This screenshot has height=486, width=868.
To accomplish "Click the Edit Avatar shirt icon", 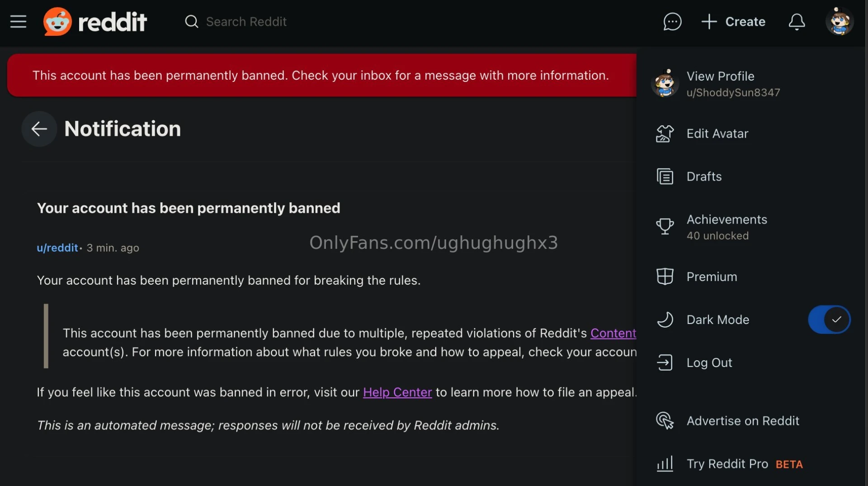I will click(x=665, y=134).
